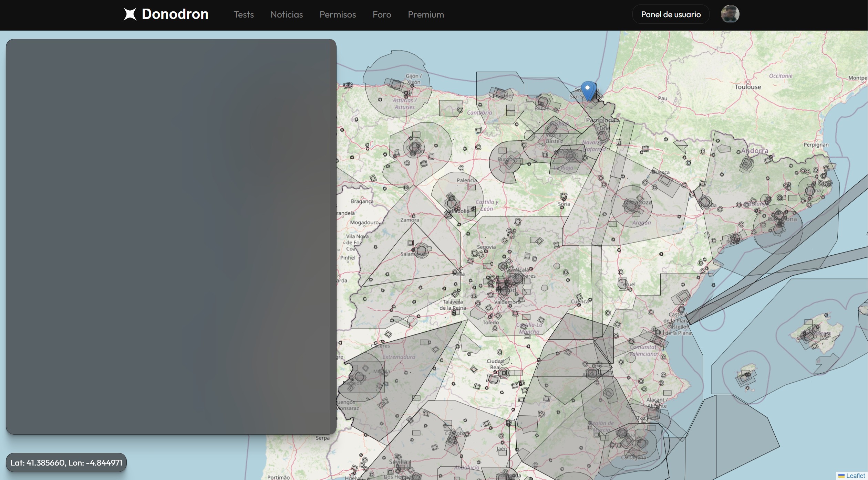Screen dimensions: 868x480
Task: Click inside the gray info panel
Action: (171, 237)
